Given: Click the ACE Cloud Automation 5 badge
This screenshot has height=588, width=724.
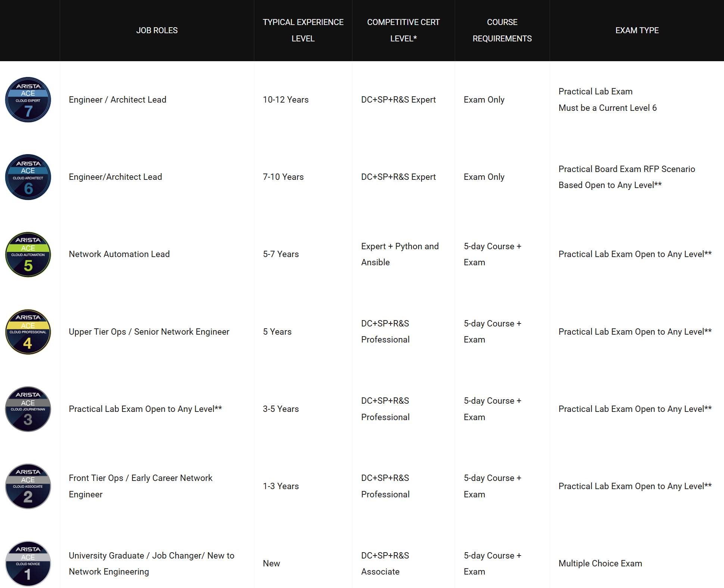Looking at the screenshot, I should (x=28, y=254).
